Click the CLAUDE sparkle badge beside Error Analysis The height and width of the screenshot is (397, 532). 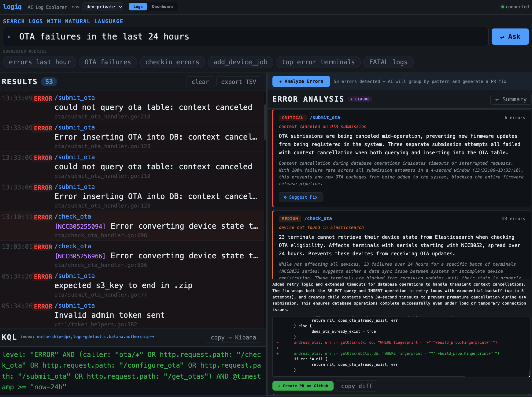pyautogui.click(x=360, y=99)
